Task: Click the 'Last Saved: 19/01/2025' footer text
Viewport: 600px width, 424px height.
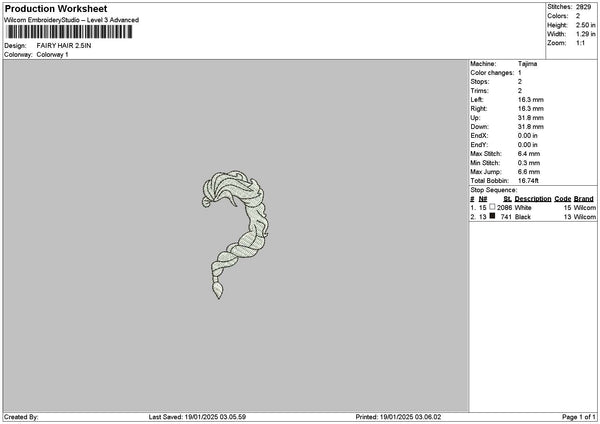Action: [x=197, y=417]
